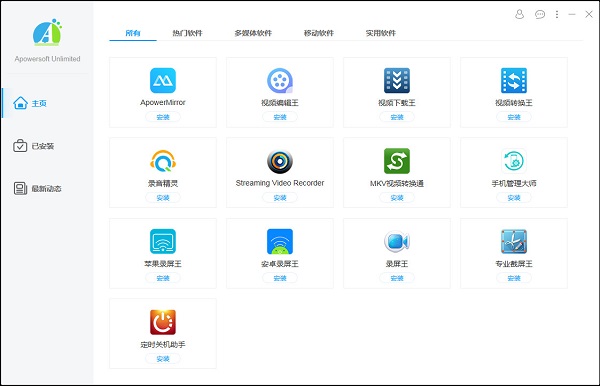Switch to the 实用软件 tab
The height and width of the screenshot is (386, 600).
tap(380, 33)
